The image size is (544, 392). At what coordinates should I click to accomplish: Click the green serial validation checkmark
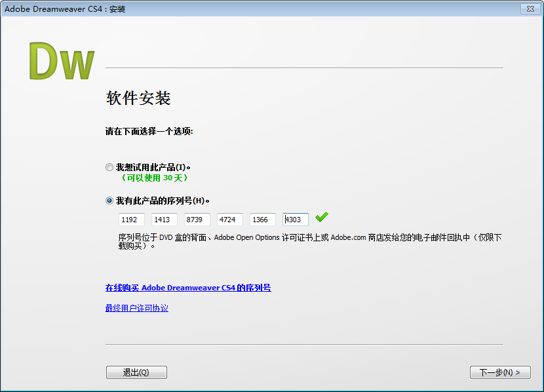click(322, 217)
